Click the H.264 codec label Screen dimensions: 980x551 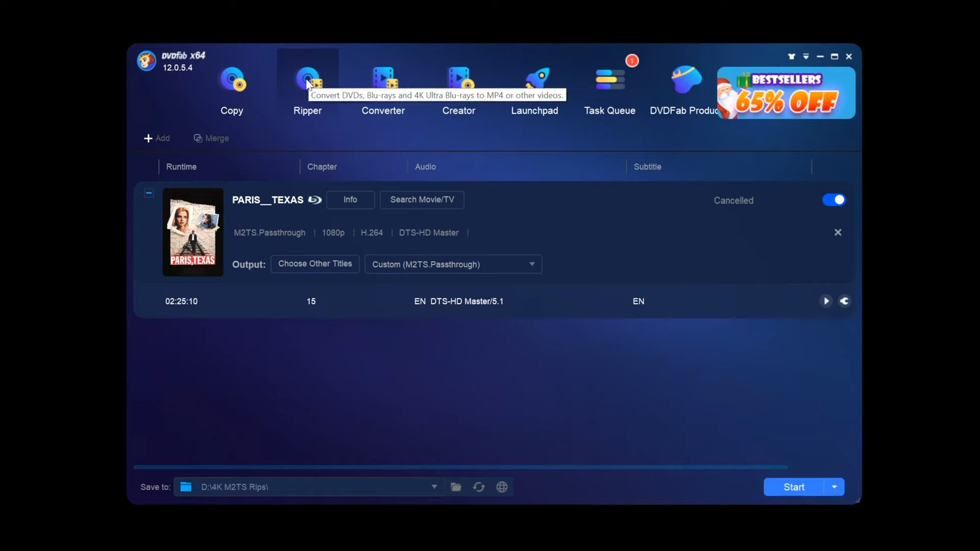pyautogui.click(x=372, y=233)
